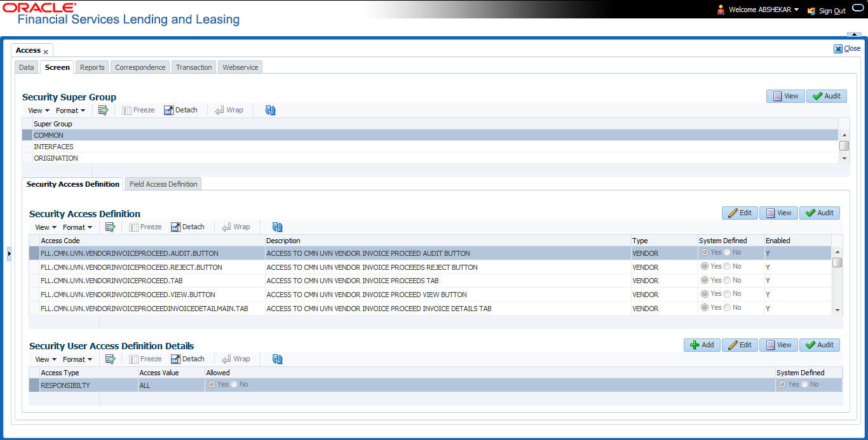Select System Defined Yes for VIEW.BUTTON row

pos(705,294)
